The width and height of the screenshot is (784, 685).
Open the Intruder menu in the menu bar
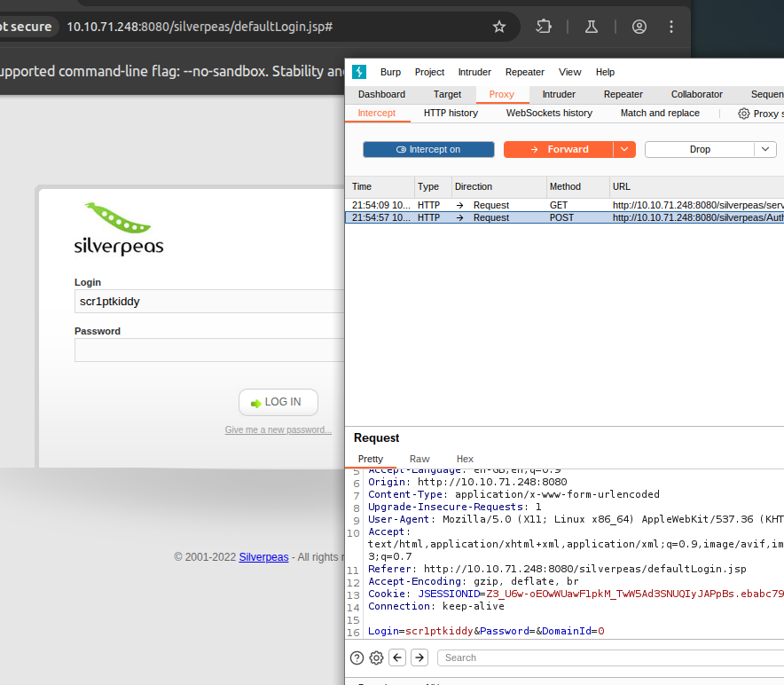tap(474, 72)
